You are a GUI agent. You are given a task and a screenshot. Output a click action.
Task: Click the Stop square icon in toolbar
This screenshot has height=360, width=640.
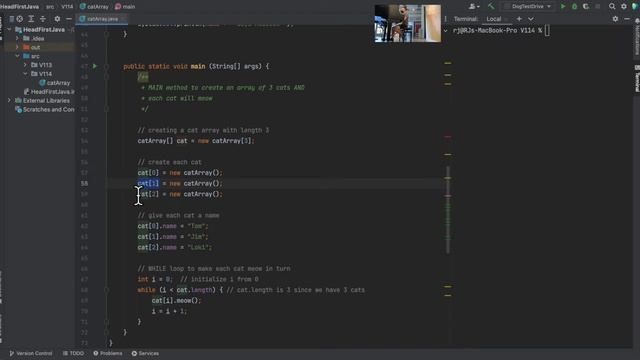click(598, 7)
